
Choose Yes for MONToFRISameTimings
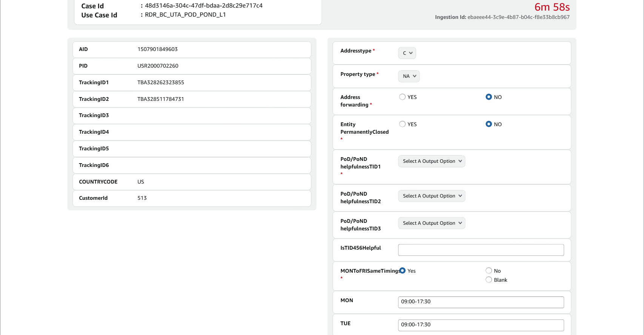403,271
